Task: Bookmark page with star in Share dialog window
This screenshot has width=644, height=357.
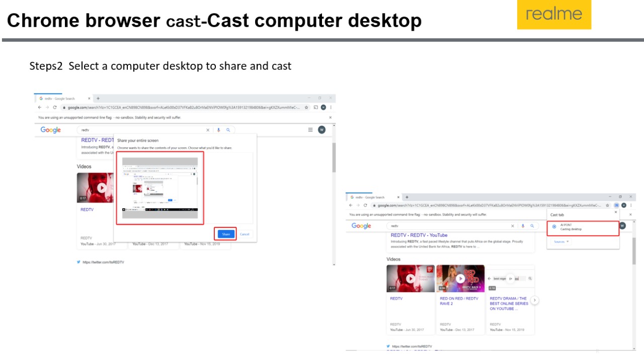Action: click(306, 107)
